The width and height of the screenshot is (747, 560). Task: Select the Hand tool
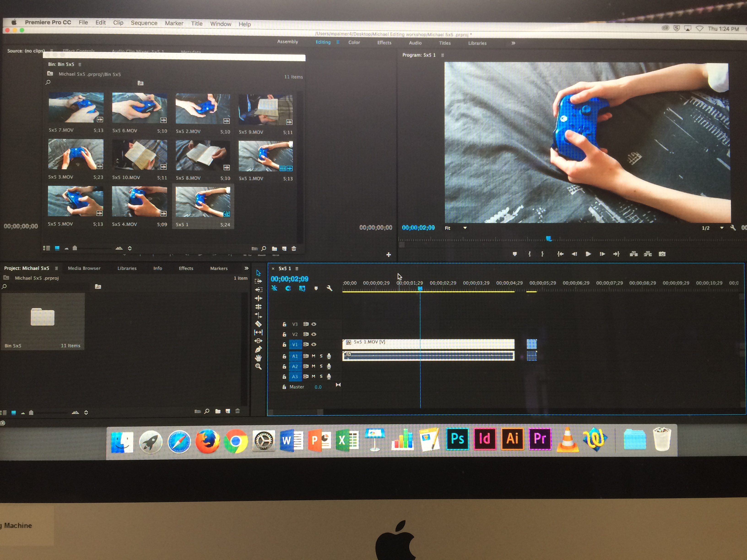point(258,358)
